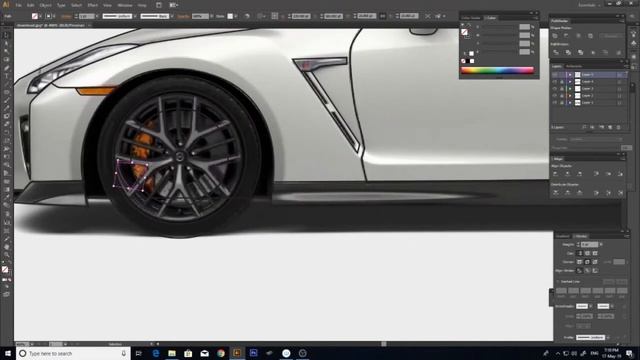Expand Layer 3 contents arrow
Viewport: 640px width, 360px height.
pos(570,89)
